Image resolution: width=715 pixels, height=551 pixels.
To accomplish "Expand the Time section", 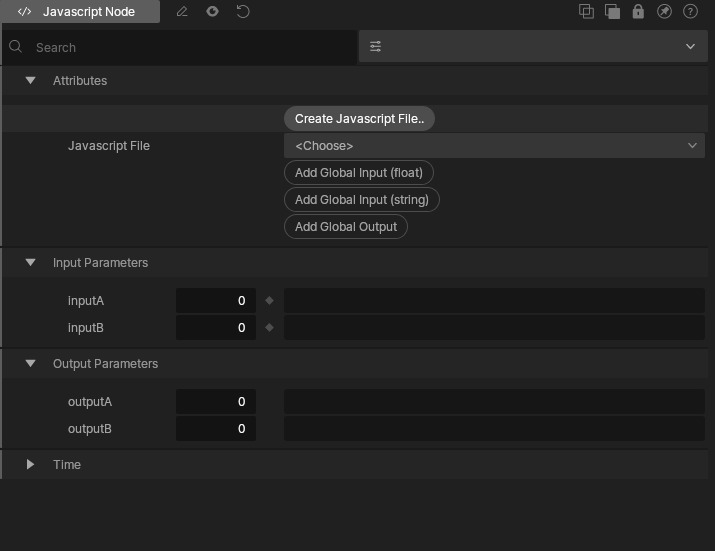I will point(30,465).
